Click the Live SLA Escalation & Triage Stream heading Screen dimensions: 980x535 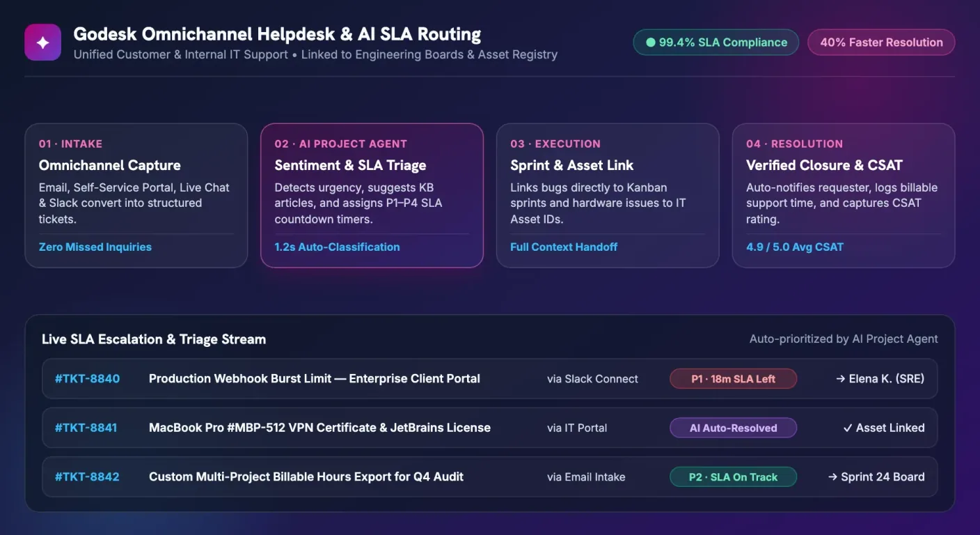click(154, 339)
